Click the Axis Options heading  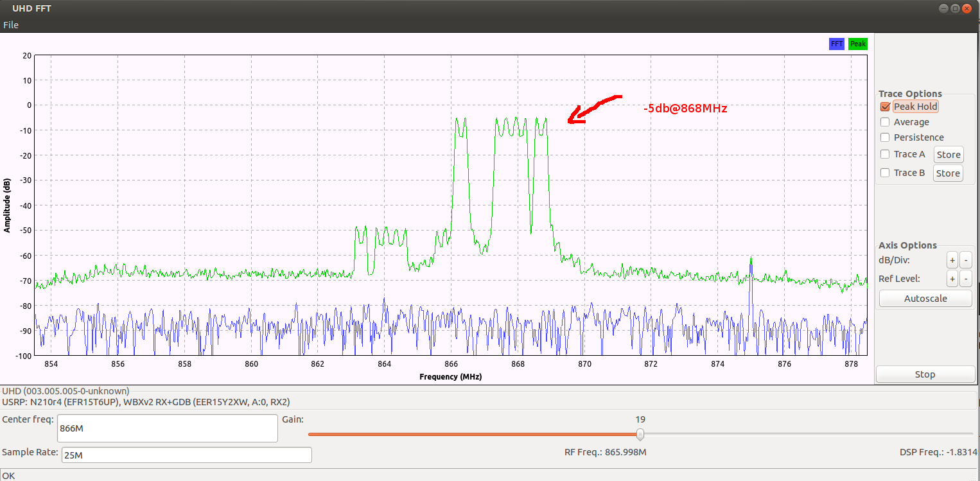point(907,245)
